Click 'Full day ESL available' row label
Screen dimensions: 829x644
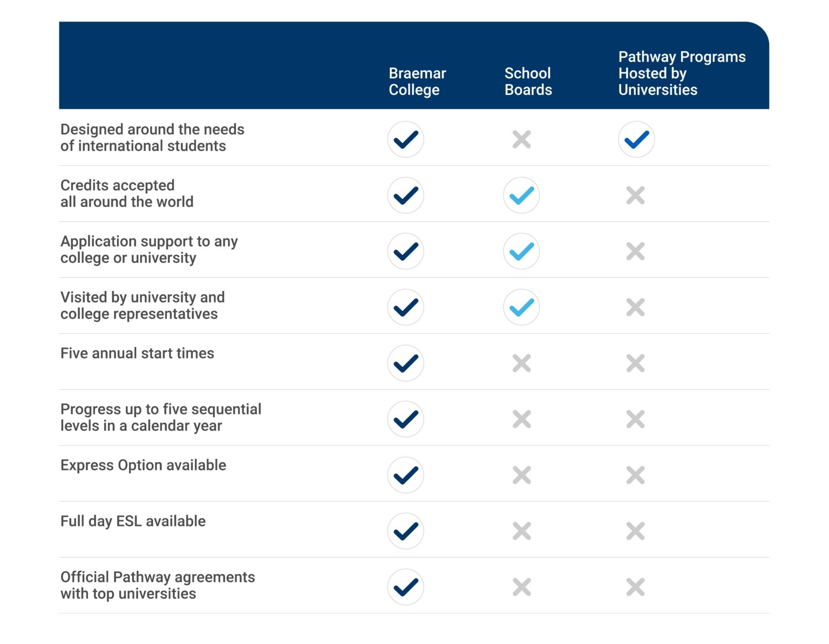[x=133, y=521]
